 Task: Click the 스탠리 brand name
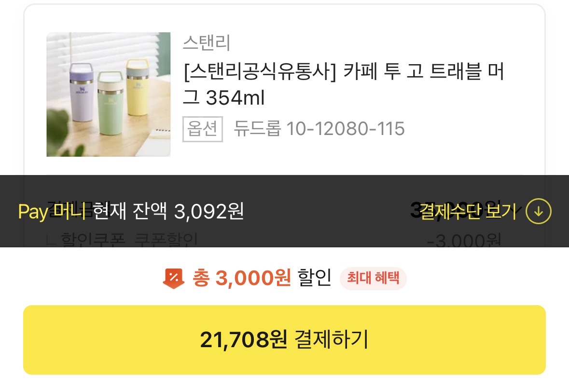pos(207,43)
